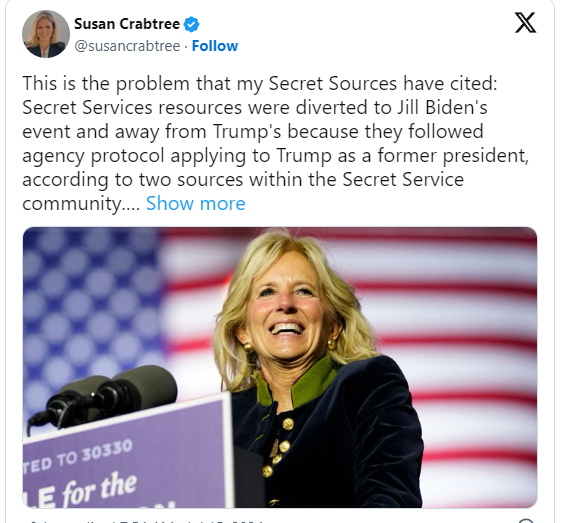The height and width of the screenshot is (523, 564).
Task: Click the "30330" text on the podium
Action: 106,450
